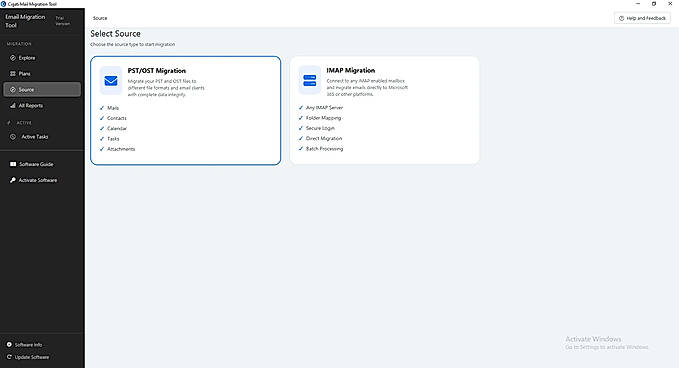Click the checkmark beside Contacts

click(102, 118)
